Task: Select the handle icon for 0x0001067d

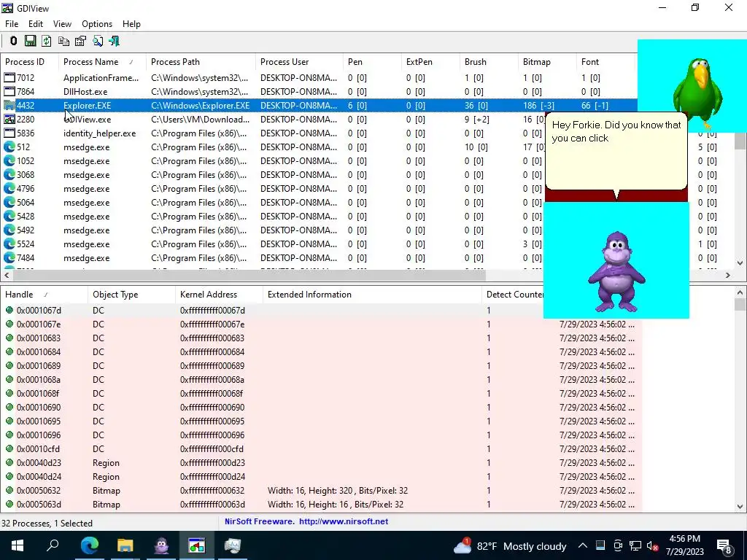Action: tap(9, 311)
